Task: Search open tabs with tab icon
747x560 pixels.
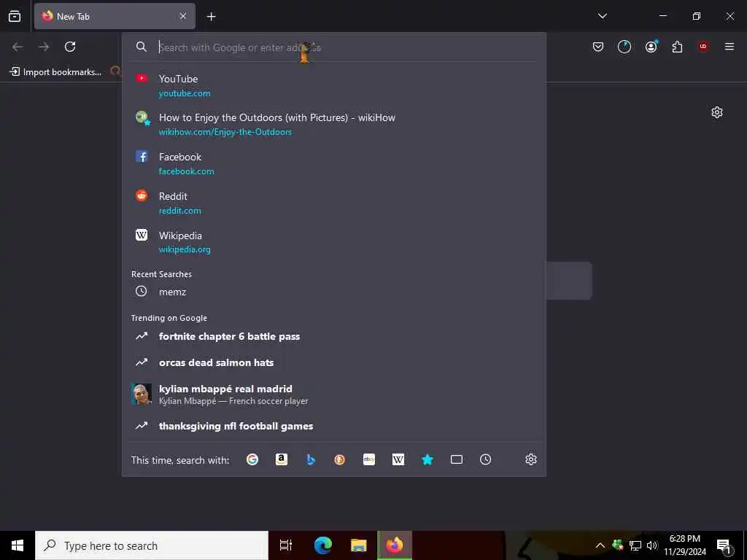Action: point(457,459)
